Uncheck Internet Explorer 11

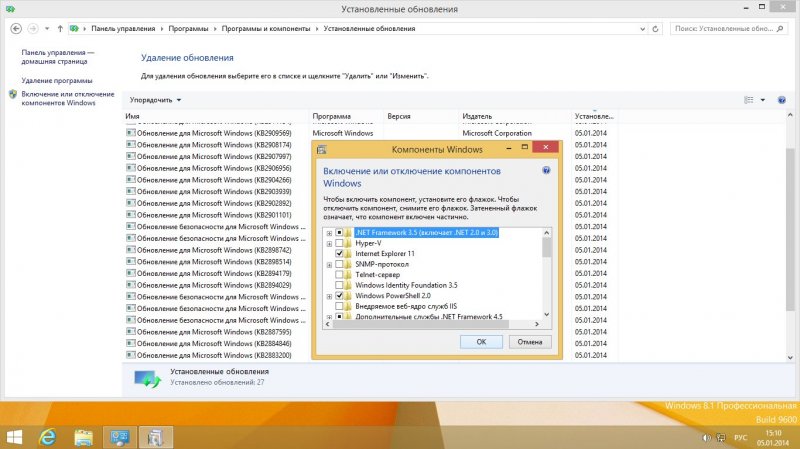tap(339, 254)
